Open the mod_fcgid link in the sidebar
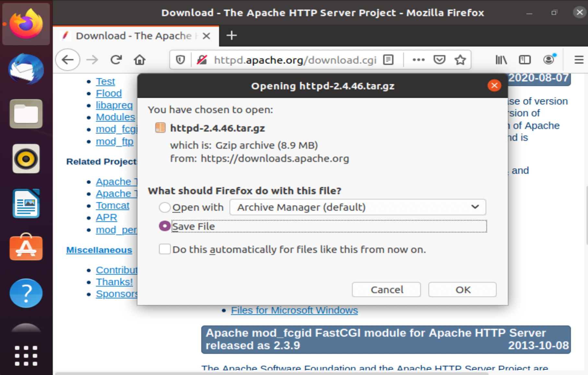The height and width of the screenshot is (375, 588). click(x=117, y=129)
